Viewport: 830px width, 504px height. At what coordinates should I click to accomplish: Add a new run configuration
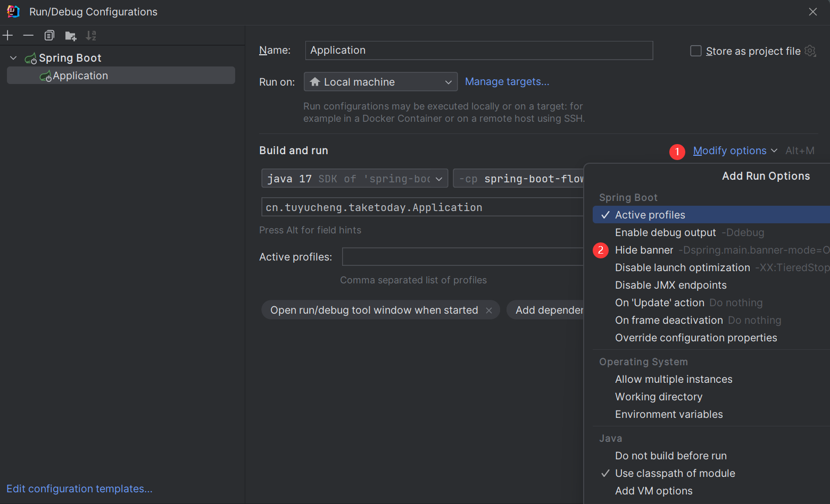click(8, 36)
